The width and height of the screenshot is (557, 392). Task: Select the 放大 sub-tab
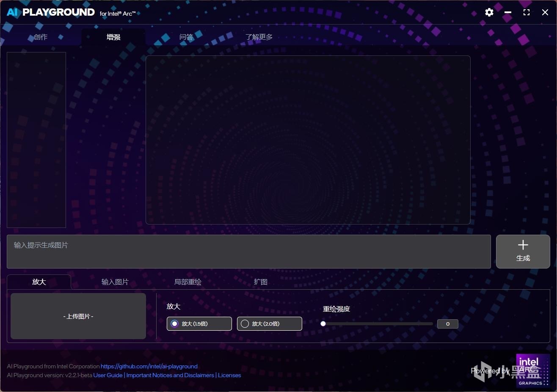click(39, 282)
